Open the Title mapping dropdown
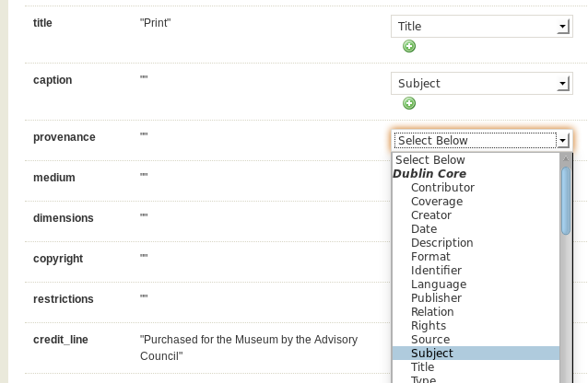The height and width of the screenshot is (383, 588). (x=482, y=26)
